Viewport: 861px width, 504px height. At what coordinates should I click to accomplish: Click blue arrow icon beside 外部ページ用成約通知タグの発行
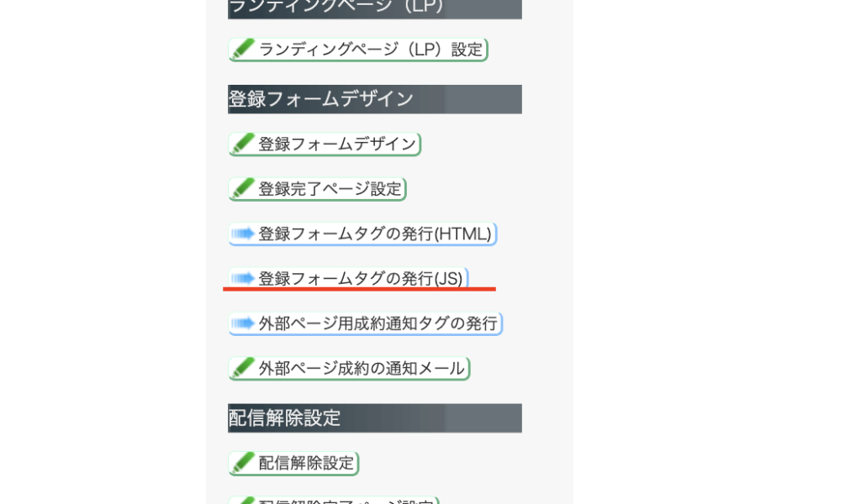243,323
